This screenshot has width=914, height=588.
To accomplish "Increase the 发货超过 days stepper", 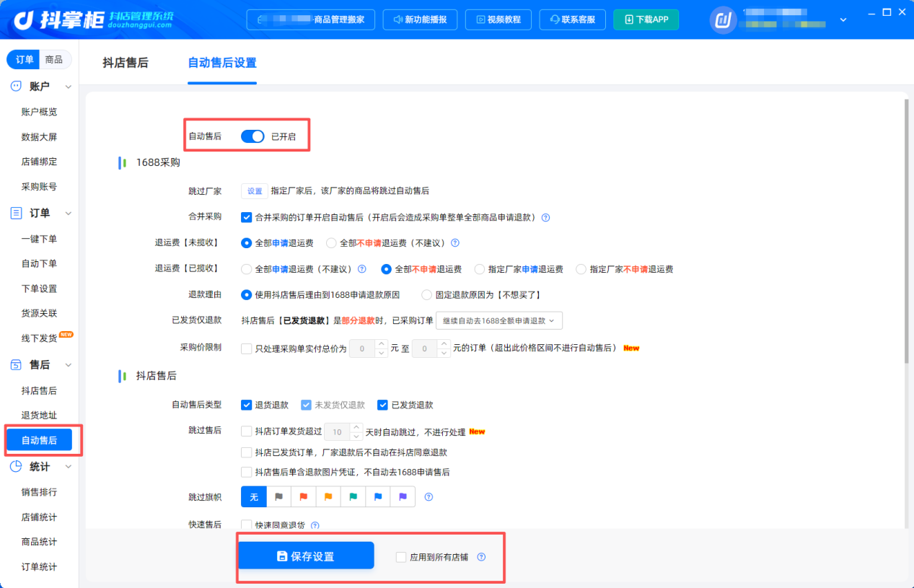I will pyautogui.click(x=356, y=427).
